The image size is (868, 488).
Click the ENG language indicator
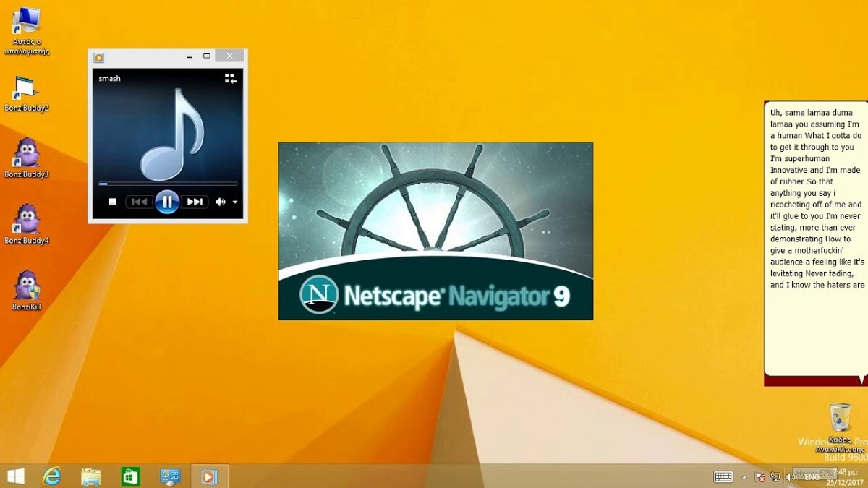(x=812, y=476)
